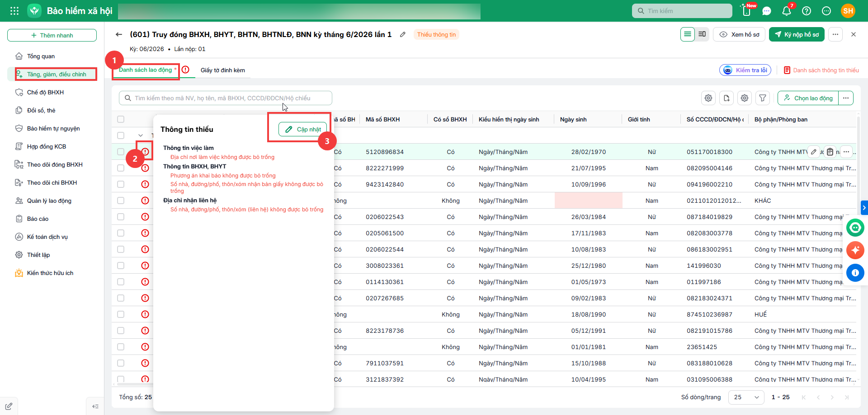
Task: Open the help question mark icon
Action: [x=807, y=11]
